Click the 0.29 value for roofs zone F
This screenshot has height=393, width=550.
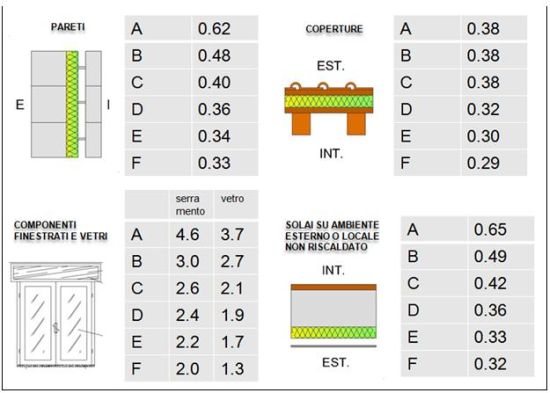[x=483, y=163]
